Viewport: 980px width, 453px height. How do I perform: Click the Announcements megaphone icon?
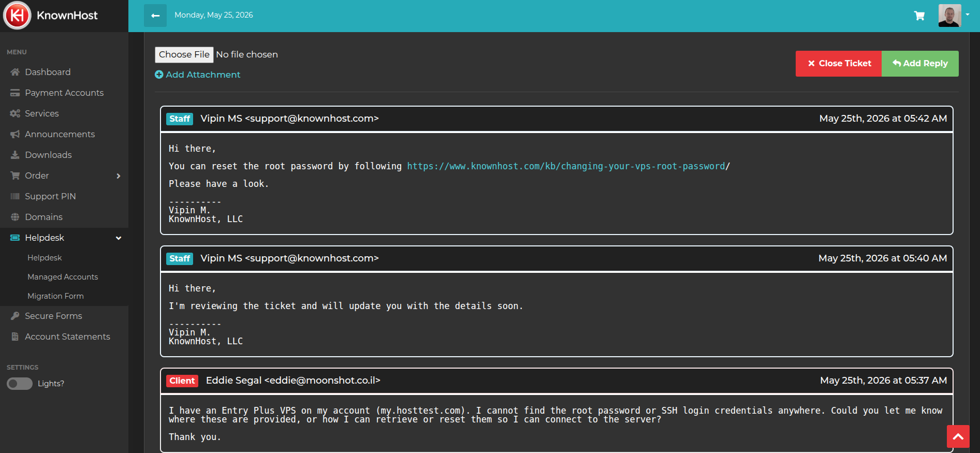pyautogui.click(x=15, y=134)
